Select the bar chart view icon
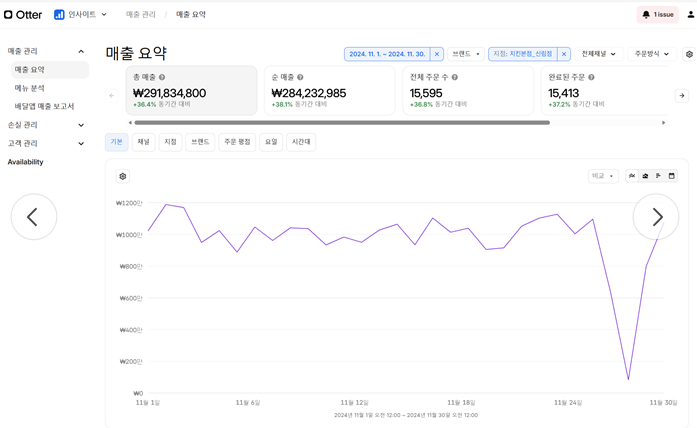 [x=658, y=176]
